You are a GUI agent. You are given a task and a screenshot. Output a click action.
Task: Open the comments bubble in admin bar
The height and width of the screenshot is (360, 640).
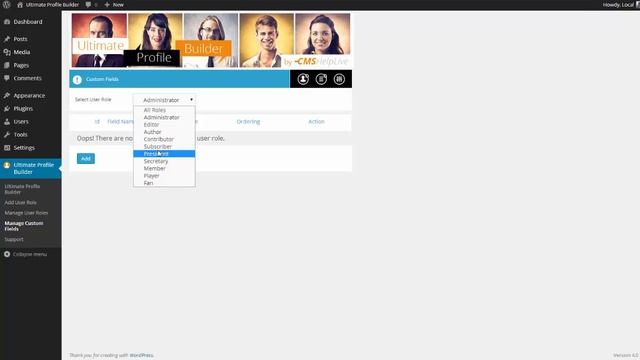point(91,5)
